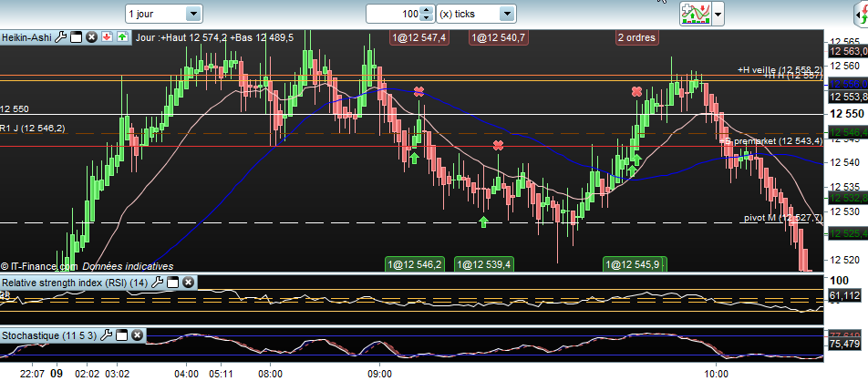The height and width of the screenshot is (381, 868).
Task: Click the bold date label 09 on time axis
Action: 57,373
